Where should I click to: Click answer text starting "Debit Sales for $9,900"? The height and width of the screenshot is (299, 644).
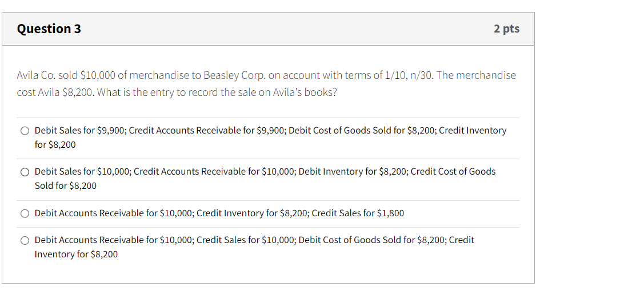[271, 138]
